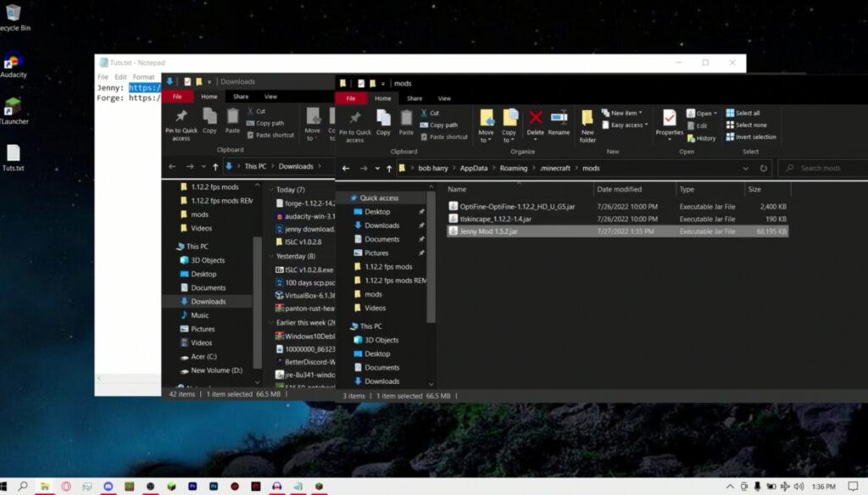
Task: Open Notepad's Format menu
Action: tap(143, 77)
